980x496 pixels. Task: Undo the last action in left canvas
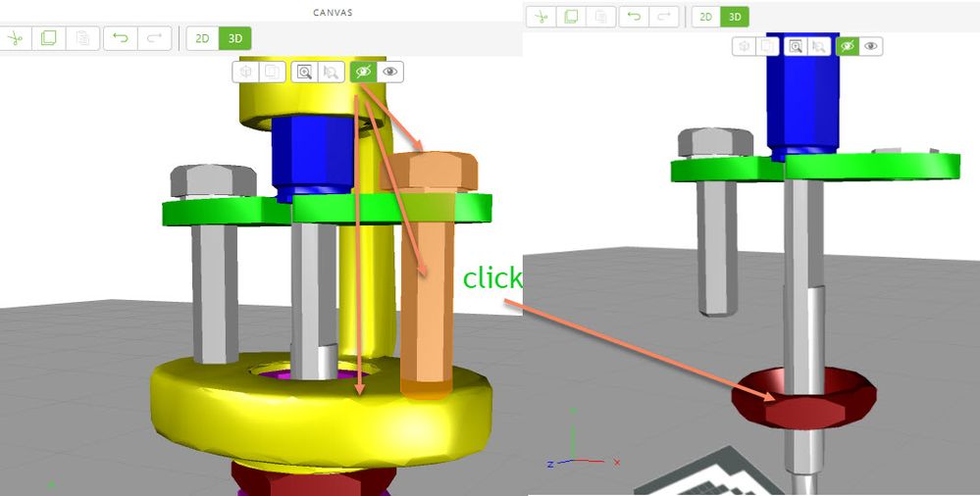[x=120, y=39]
